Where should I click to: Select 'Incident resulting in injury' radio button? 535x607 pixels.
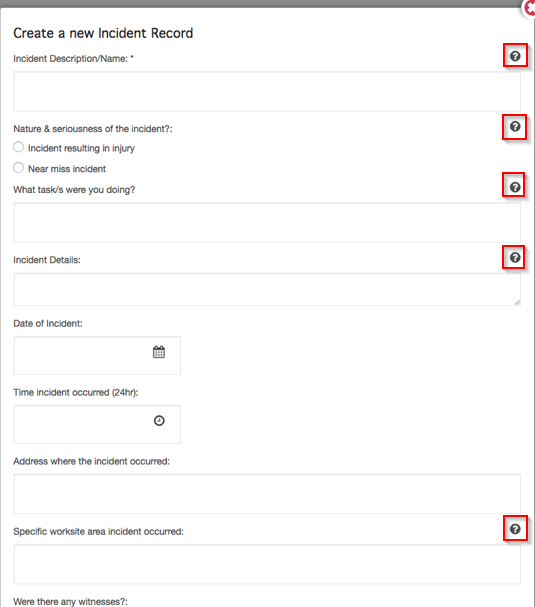click(18, 147)
